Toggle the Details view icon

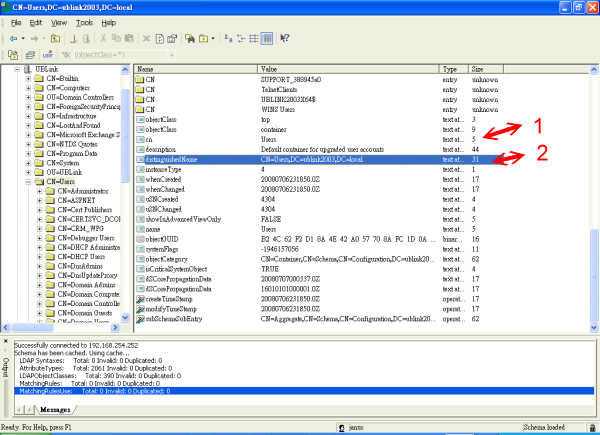point(267,38)
